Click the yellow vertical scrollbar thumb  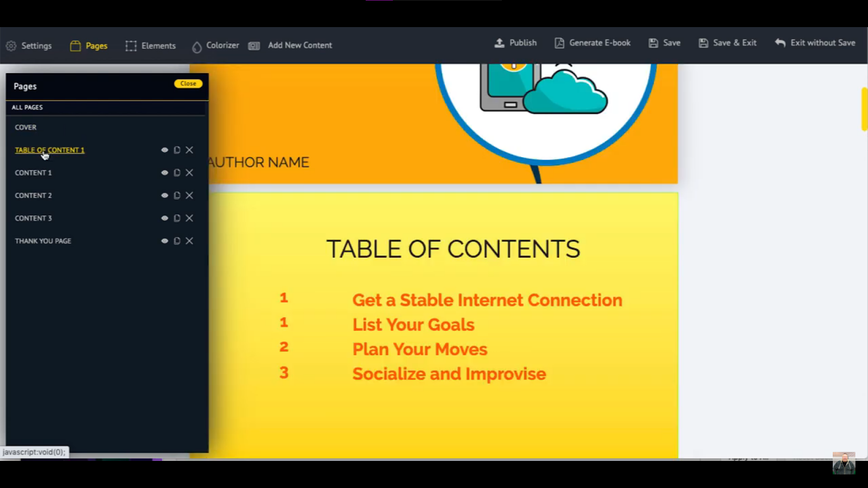pyautogui.click(x=864, y=108)
